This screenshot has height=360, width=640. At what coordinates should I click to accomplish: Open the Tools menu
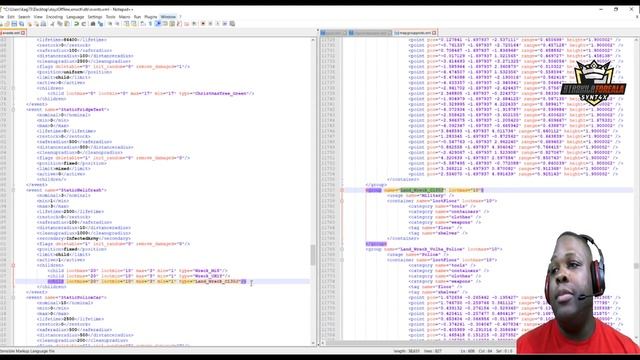tap(111, 17)
